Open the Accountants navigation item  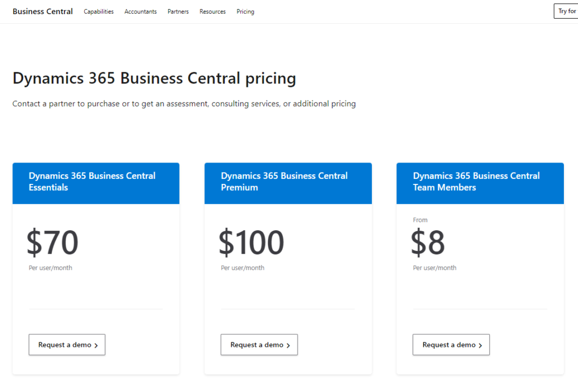(141, 11)
